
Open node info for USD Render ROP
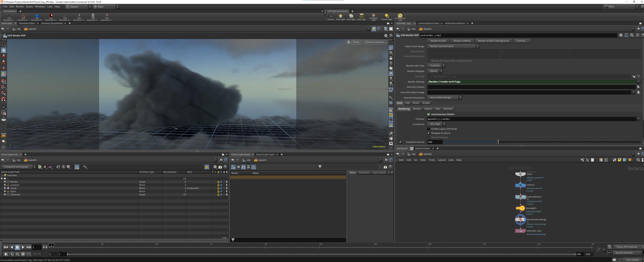pyautogui.click(x=637, y=35)
